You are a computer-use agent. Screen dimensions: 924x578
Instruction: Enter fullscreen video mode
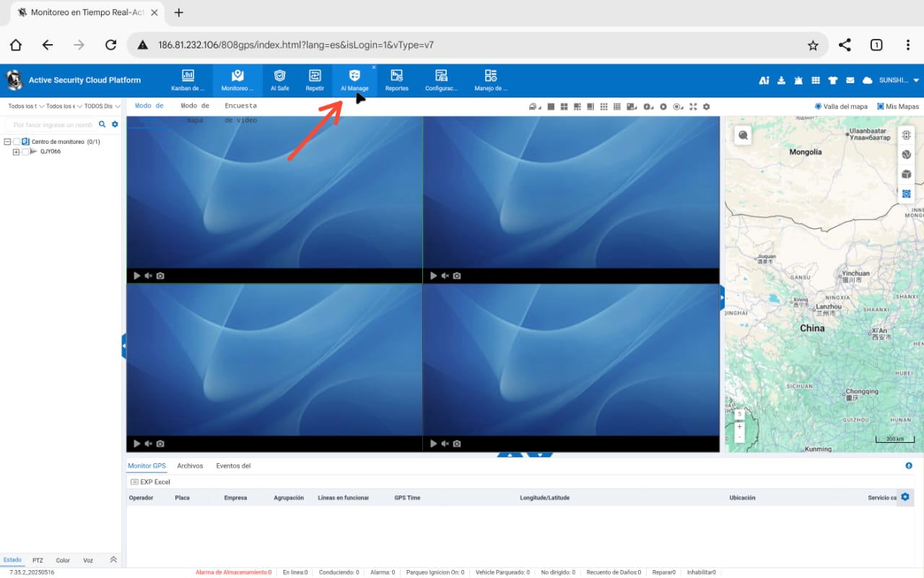pos(693,107)
